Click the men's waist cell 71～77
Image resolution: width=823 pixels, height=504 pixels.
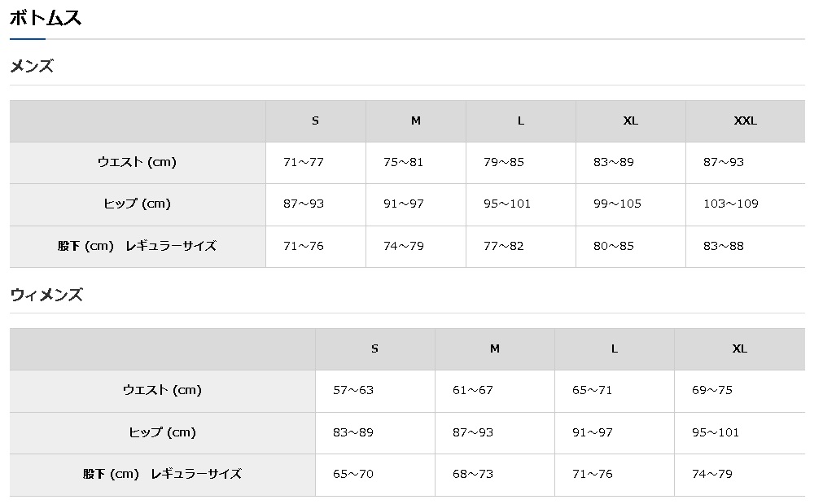coord(304,162)
